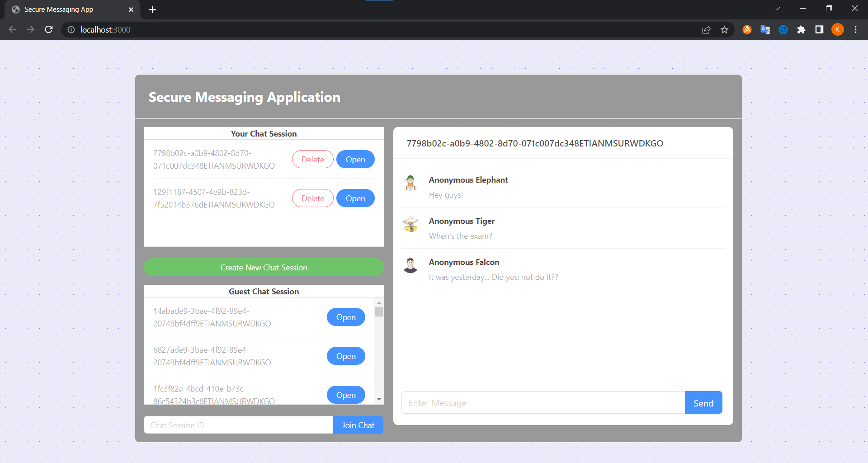Open guest session 14abade9-3bae-4f92-89e4
The height and width of the screenshot is (463, 868).
346,317
